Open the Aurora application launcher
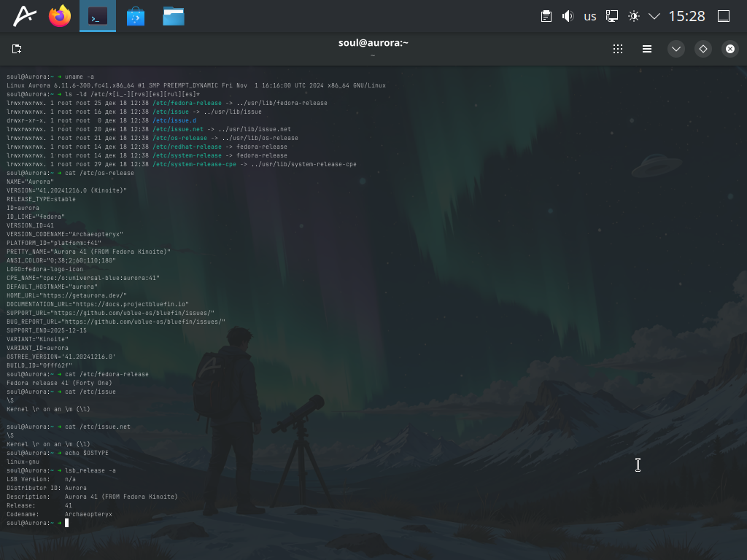Viewport: 747px width, 560px height. tap(24, 16)
